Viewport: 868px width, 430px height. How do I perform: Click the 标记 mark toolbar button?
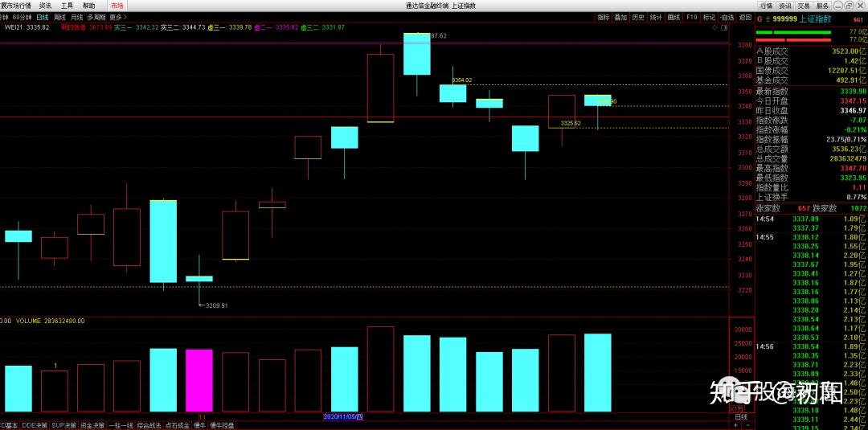pos(709,17)
